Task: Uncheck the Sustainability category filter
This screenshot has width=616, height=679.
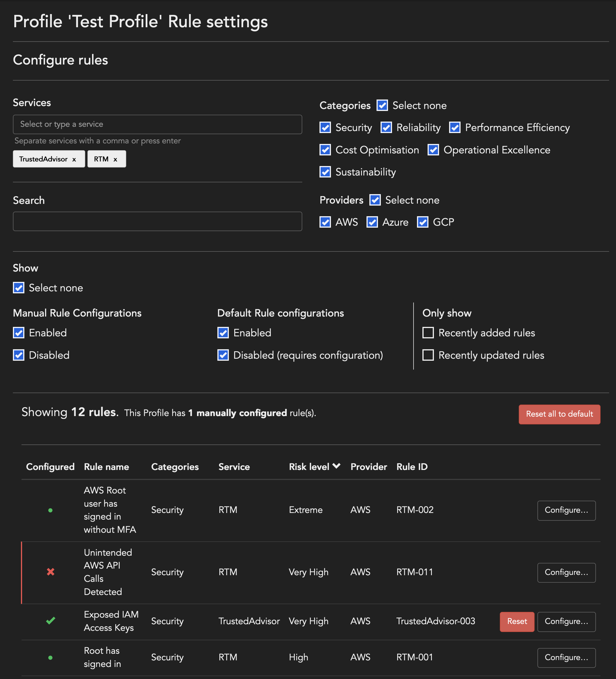Action: point(325,172)
